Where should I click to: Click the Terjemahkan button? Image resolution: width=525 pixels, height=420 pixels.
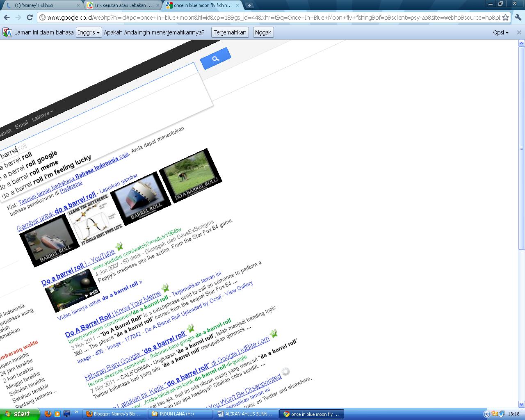230,32
